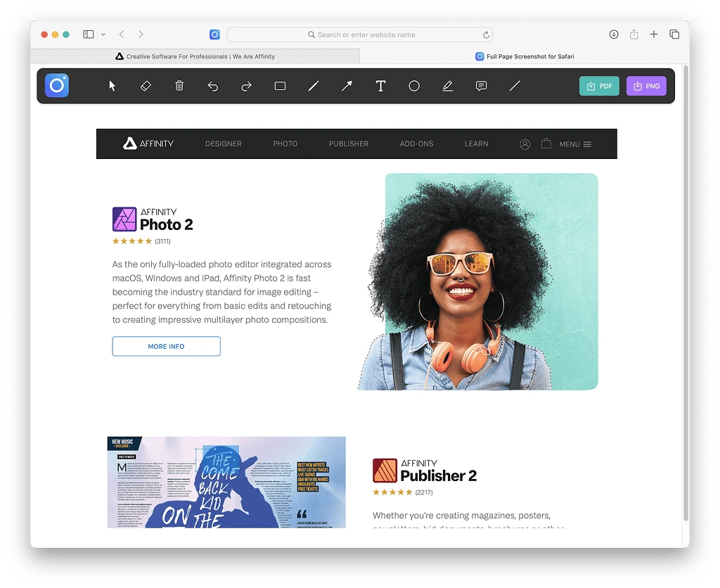Viewport: 720px width, 588px height.
Task: Click the magazine spread preview image
Action: coord(226,482)
